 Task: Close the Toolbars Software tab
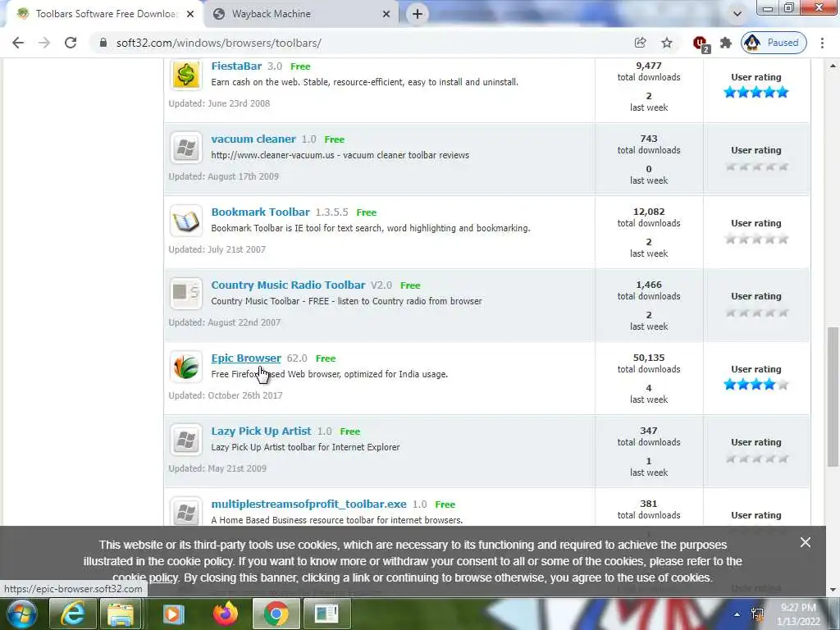(x=190, y=15)
